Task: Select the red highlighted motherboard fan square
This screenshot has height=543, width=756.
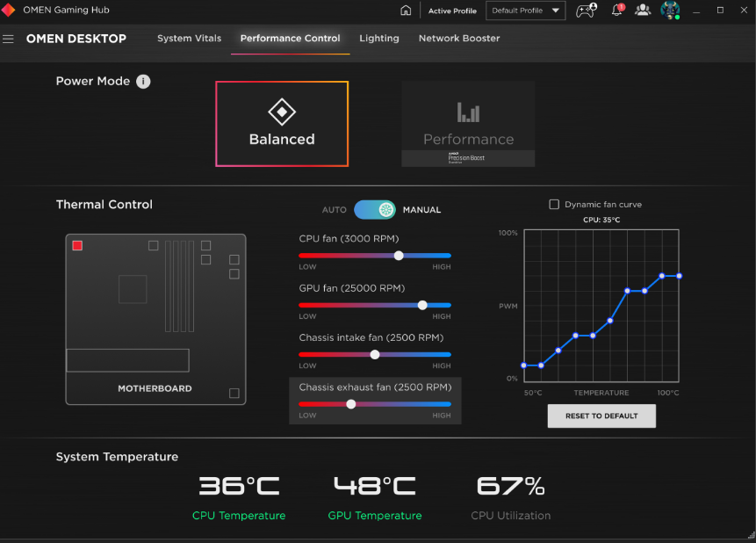Action: (77, 246)
